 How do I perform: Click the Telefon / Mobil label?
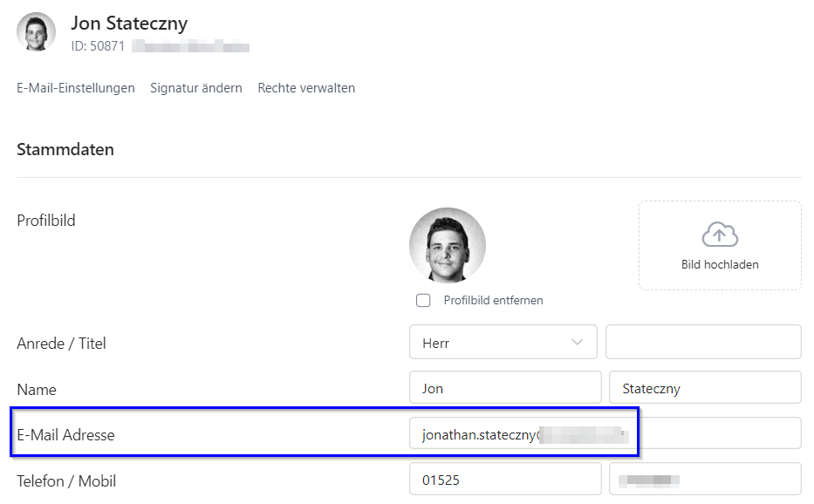click(66, 480)
